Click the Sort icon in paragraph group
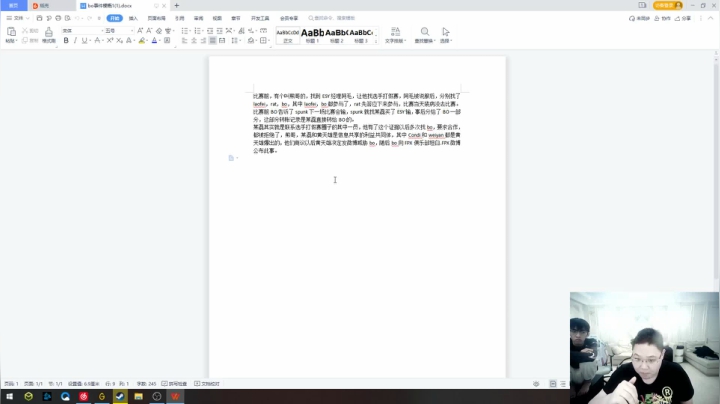 click(242, 31)
